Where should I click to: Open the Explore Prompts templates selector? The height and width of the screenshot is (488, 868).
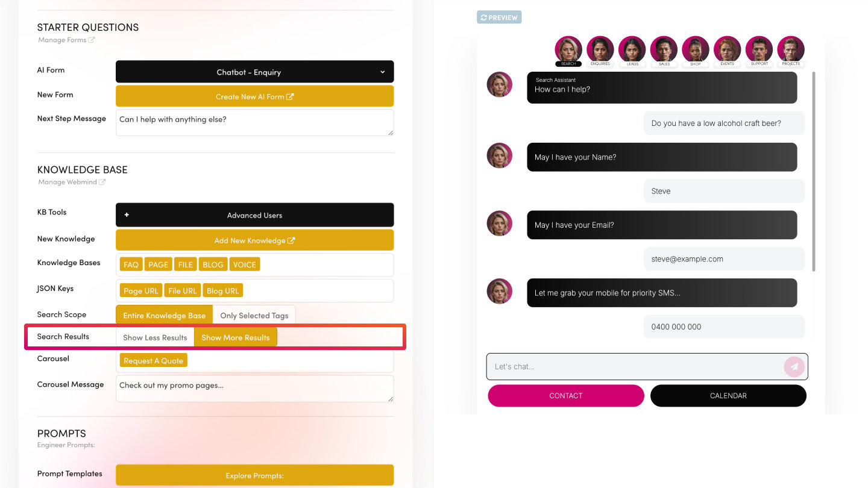[x=254, y=475]
